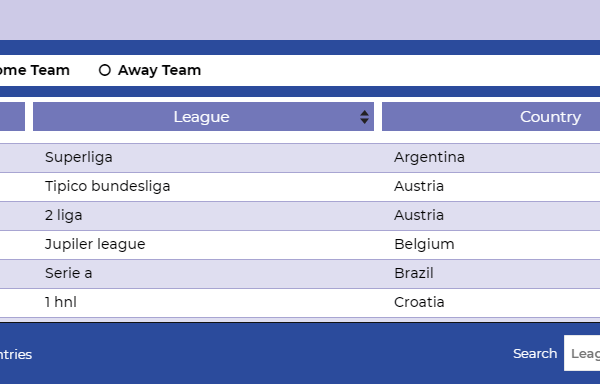Select the Home Team option label

click(x=34, y=70)
